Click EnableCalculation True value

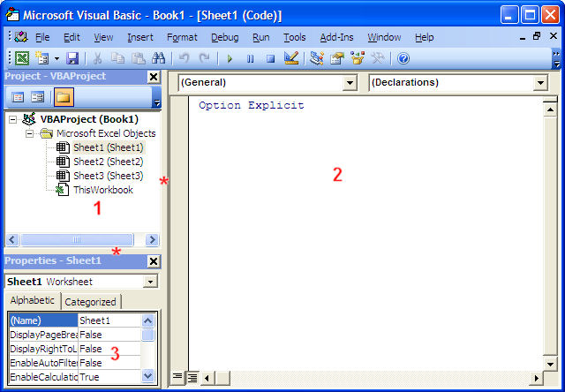tap(109, 377)
